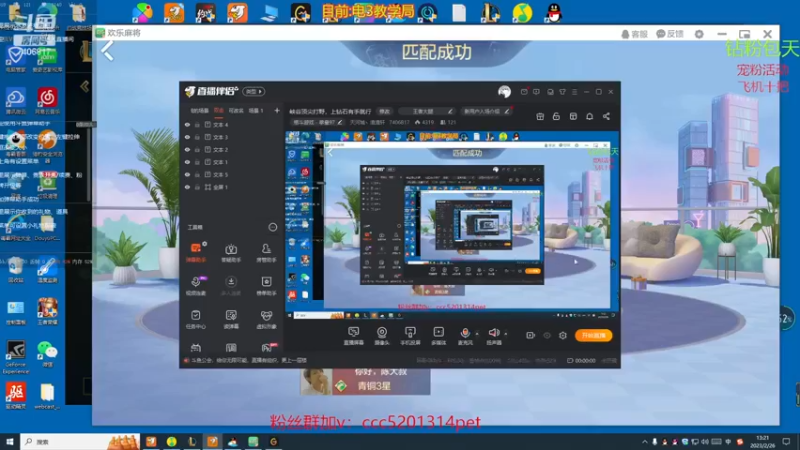Open 反馈 feedback in 欢乐麻将
Viewport: 800px width, 450px height.
[x=670, y=34]
